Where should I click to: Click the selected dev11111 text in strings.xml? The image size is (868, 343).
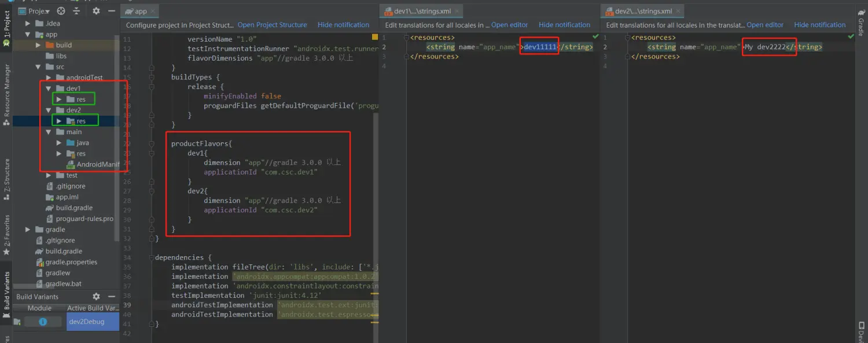tap(540, 47)
